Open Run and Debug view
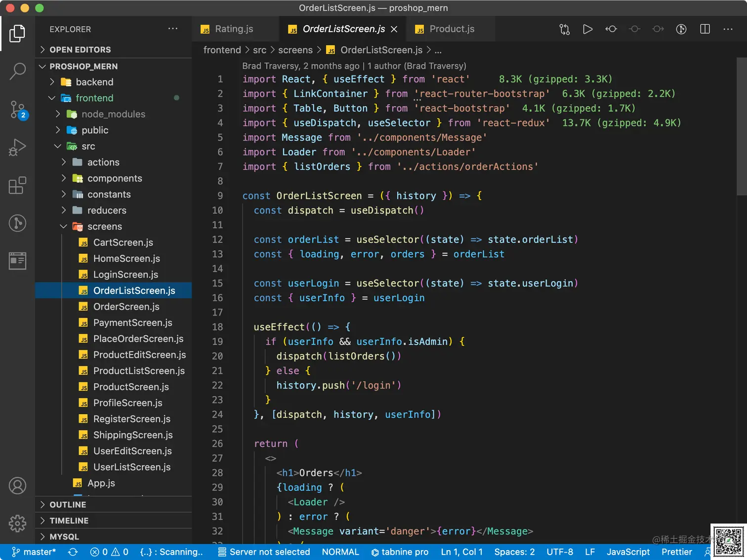This screenshot has width=747, height=560. point(17,148)
